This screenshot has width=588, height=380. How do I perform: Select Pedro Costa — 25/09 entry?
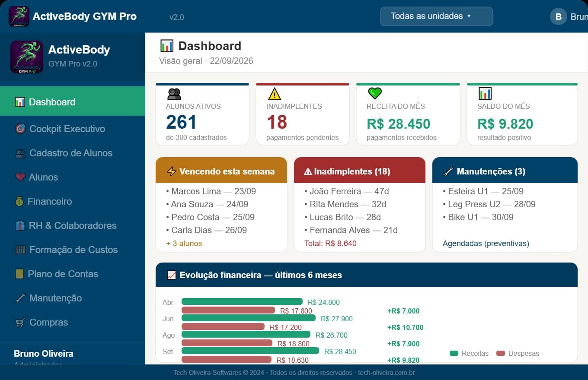coord(210,217)
